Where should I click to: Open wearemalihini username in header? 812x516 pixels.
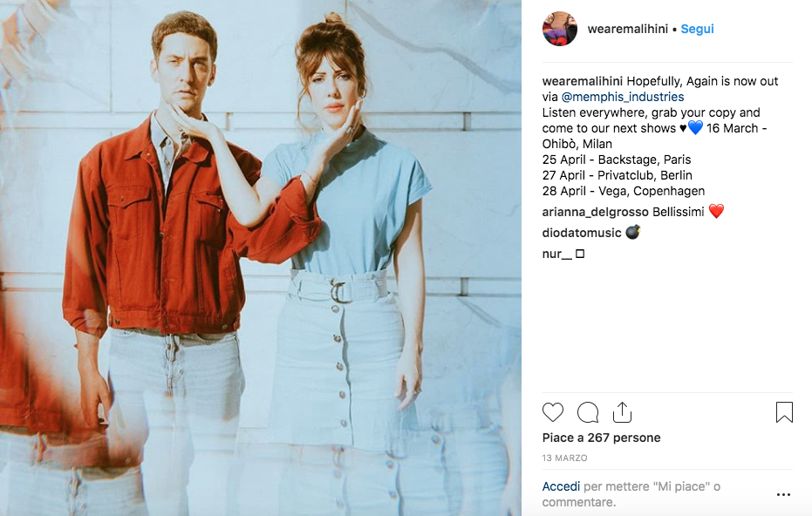click(628, 29)
